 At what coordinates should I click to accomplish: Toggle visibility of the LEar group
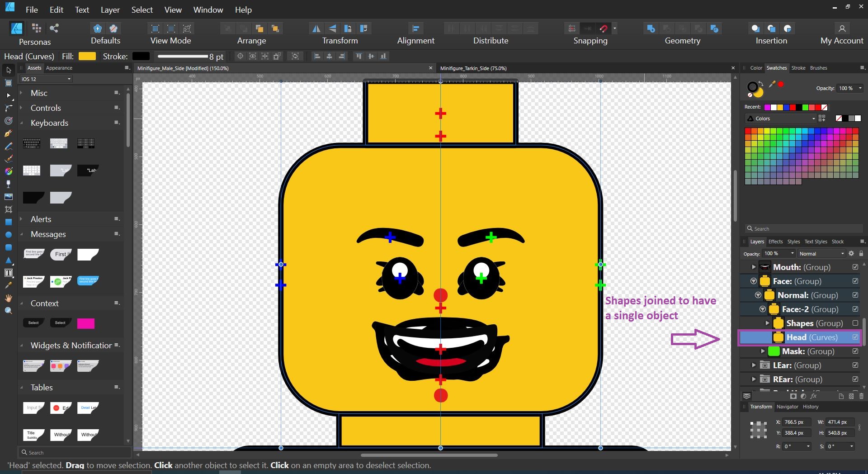855,365
